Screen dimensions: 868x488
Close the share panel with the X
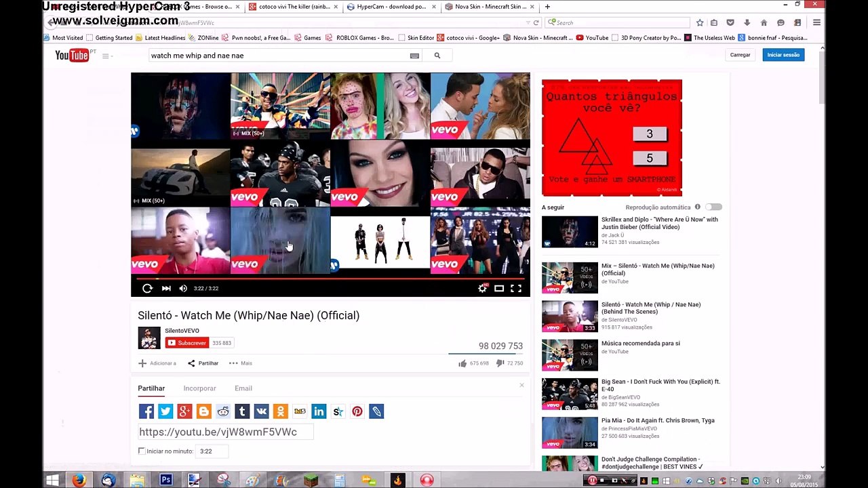(x=521, y=385)
